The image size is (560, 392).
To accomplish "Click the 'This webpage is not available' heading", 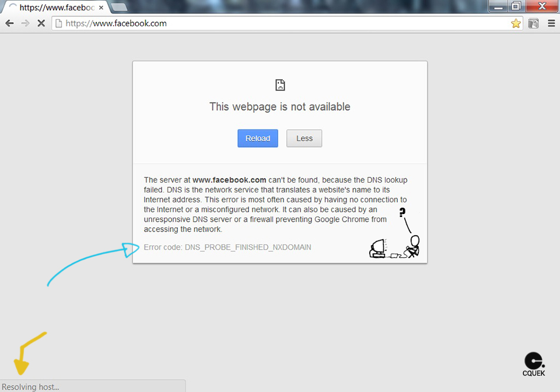I will (280, 107).
